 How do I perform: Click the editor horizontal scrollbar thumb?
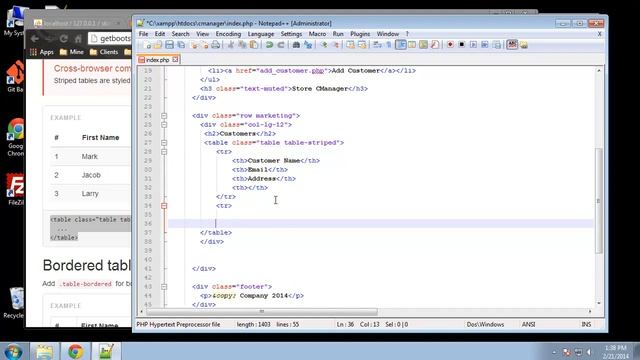point(262,311)
